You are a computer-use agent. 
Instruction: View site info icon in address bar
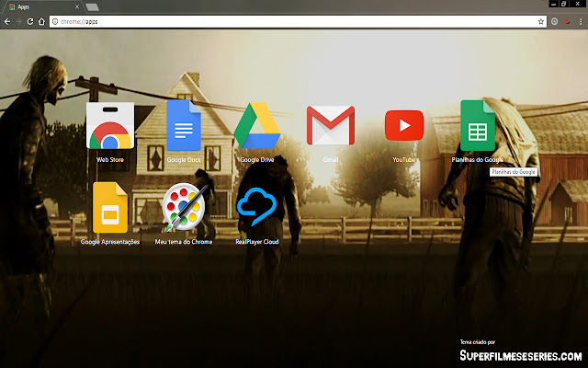tap(55, 22)
